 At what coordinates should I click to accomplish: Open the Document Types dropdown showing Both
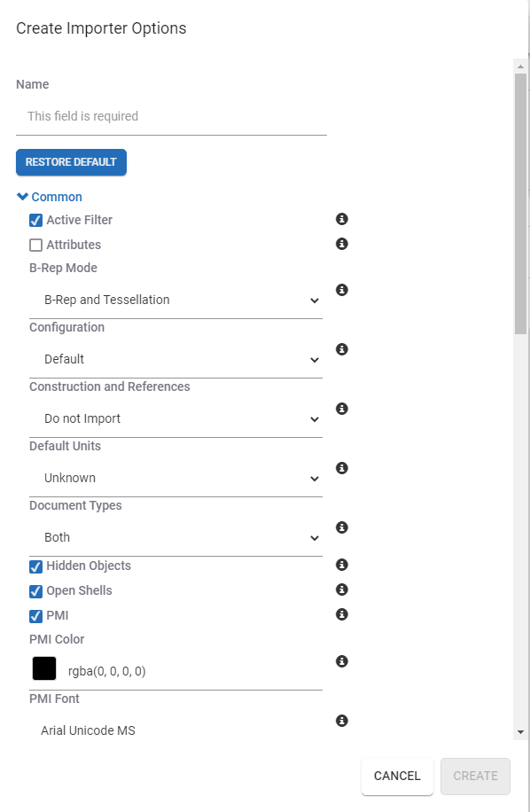(x=176, y=537)
